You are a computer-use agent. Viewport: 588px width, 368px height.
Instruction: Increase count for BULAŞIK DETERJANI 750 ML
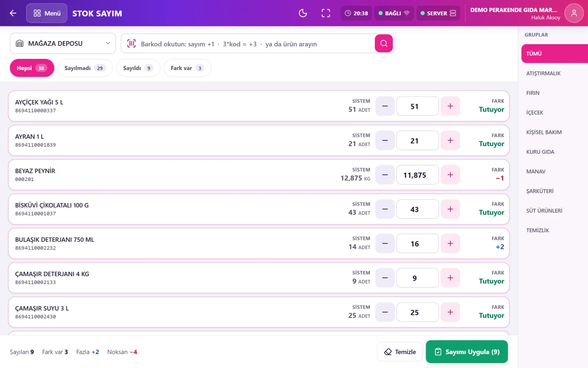pos(450,244)
